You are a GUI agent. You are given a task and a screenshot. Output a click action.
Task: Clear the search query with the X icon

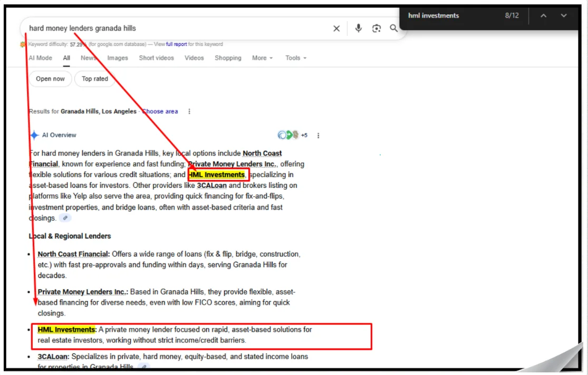point(336,28)
